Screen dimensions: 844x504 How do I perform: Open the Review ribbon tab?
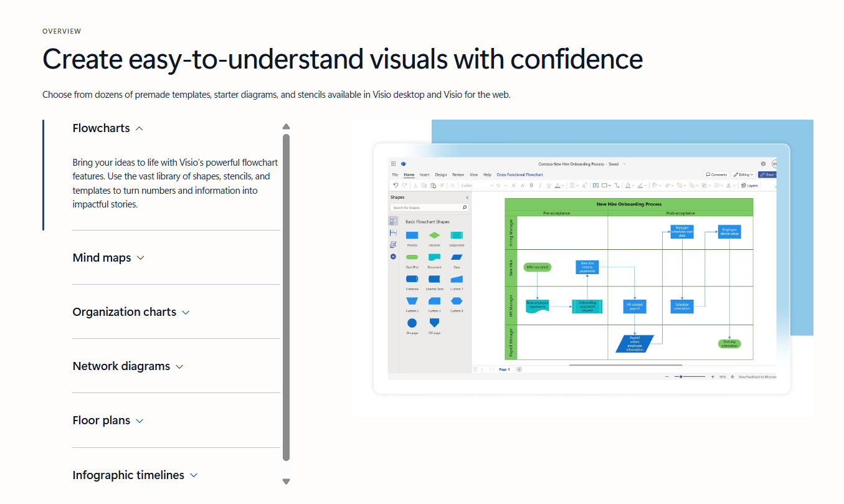click(458, 175)
